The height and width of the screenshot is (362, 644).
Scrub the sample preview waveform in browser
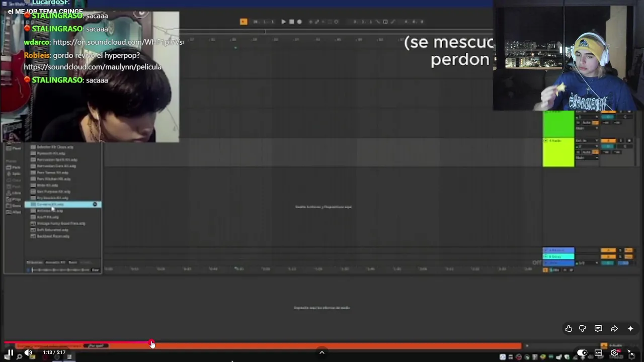pos(60,270)
